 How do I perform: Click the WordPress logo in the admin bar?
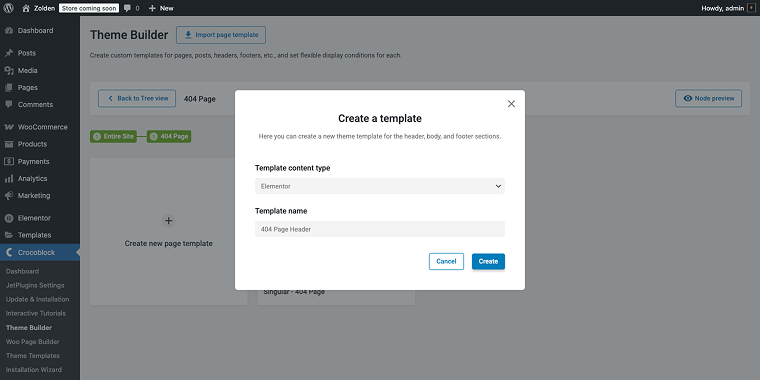(8, 8)
